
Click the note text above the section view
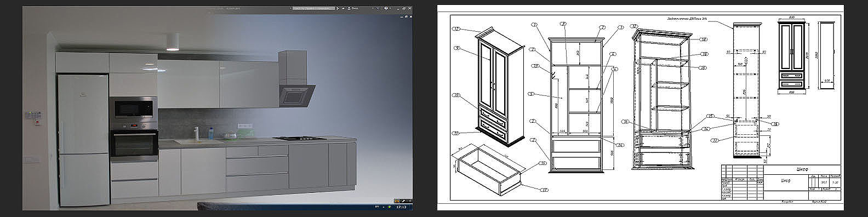point(687,19)
